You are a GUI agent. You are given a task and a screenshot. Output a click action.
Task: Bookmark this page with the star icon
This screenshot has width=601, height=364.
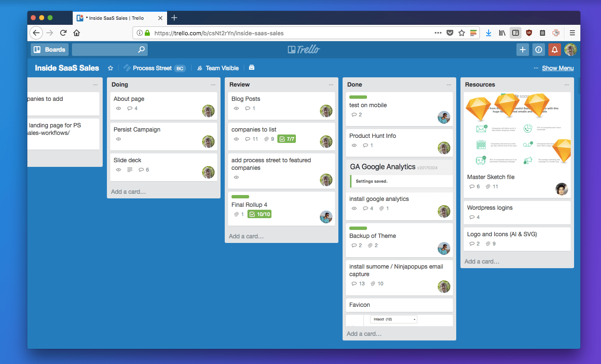[462, 33]
